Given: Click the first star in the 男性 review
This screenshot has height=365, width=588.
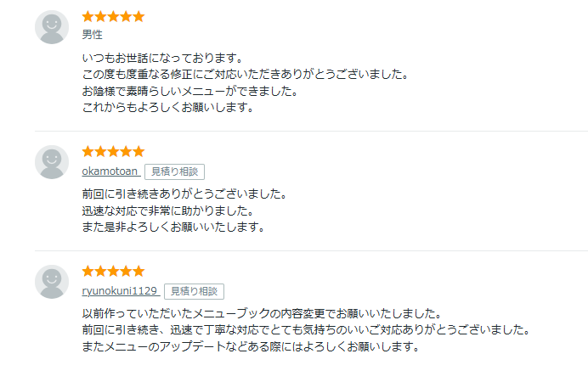Looking at the screenshot, I should click(x=88, y=17).
